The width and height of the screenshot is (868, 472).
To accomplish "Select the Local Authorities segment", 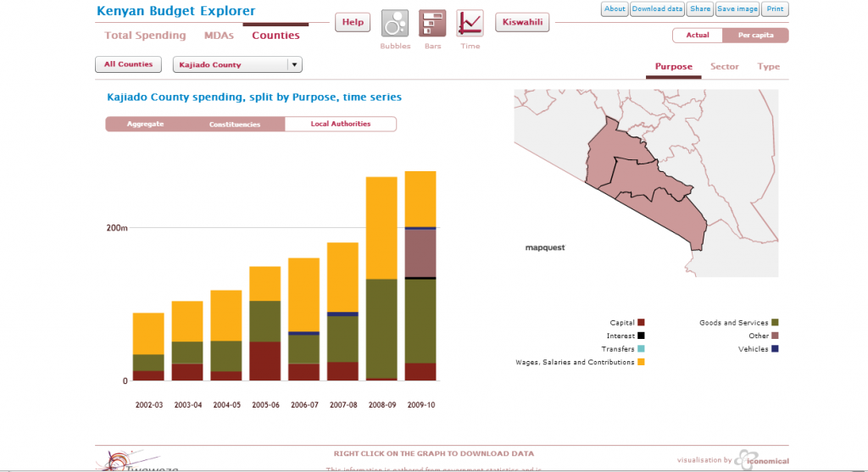I will 341,124.
